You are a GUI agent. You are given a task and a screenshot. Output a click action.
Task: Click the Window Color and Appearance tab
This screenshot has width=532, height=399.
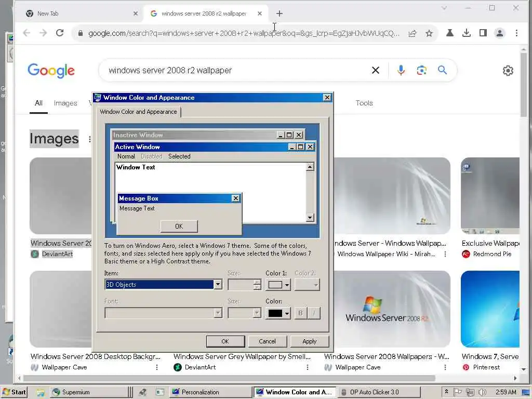pyautogui.click(x=138, y=112)
